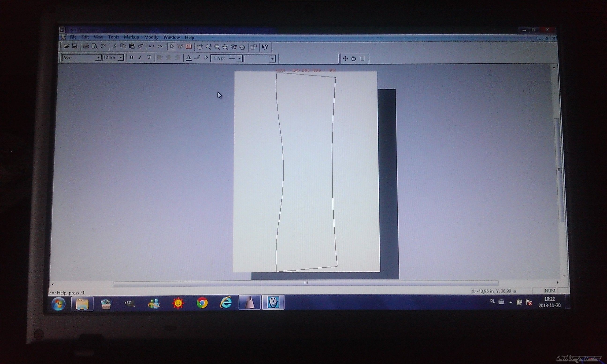Click the Save diskette icon
The width and height of the screenshot is (607, 364).
point(75,46)
